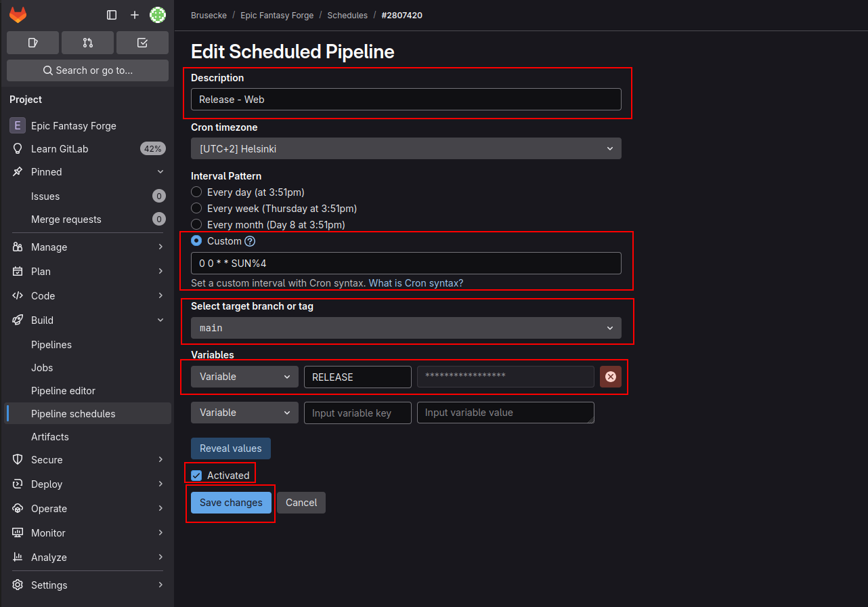Expand the Monitor section chevron
868x607 pixels.
pyautogui.click(x=160, y=533)
